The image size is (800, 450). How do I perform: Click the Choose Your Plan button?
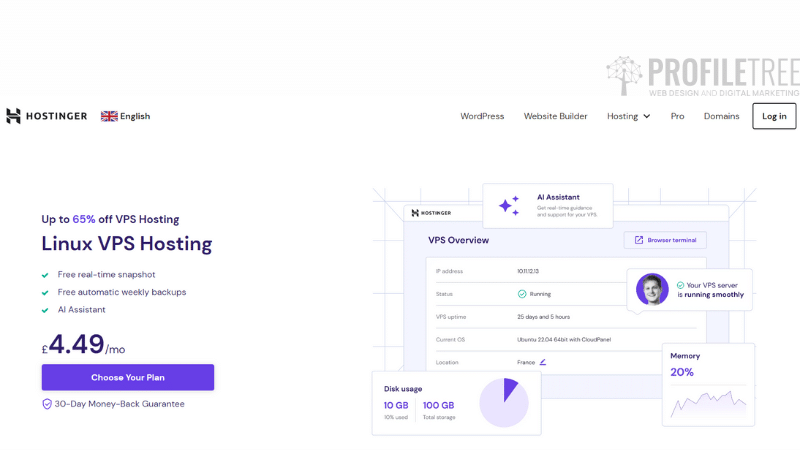128,378
